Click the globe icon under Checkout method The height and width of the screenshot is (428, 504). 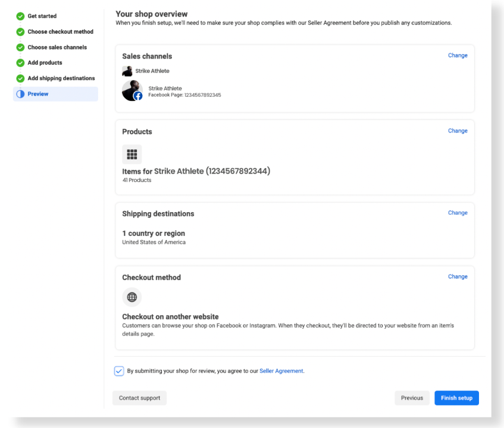point(132,297)
